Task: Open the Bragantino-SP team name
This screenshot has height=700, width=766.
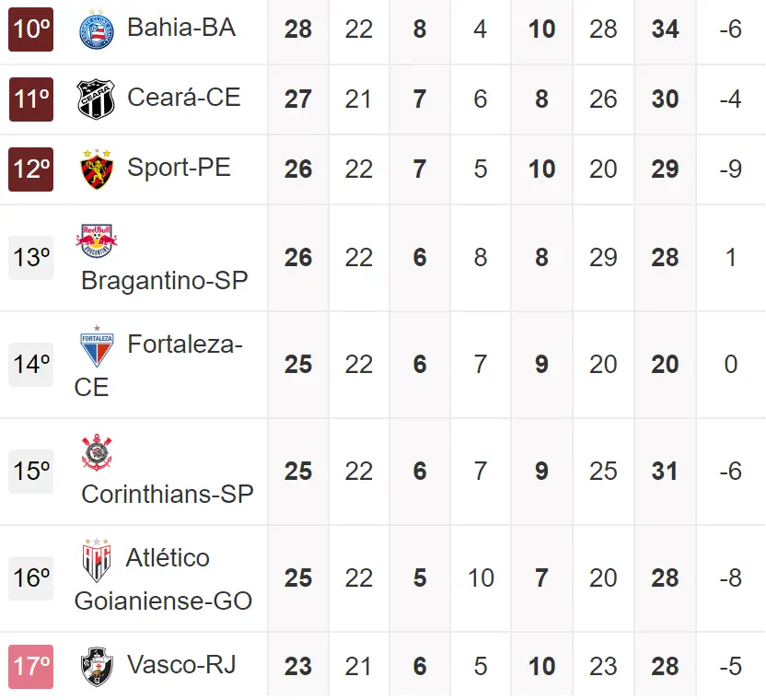Action: tap(165, 280)
